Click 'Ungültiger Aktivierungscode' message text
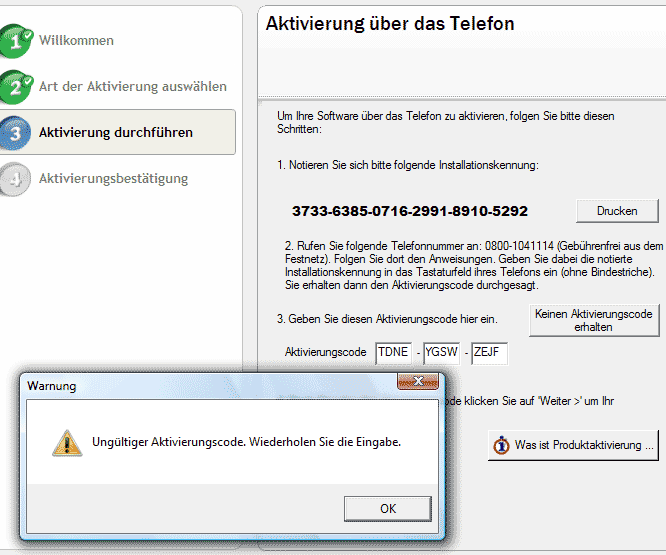This screenshot has width=666, height=555. click(246, 442)
